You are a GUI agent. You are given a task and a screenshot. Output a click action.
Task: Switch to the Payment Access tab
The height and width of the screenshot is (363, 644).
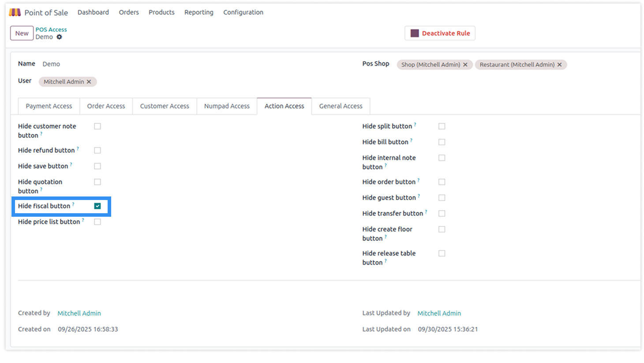(x=49, y=106)
